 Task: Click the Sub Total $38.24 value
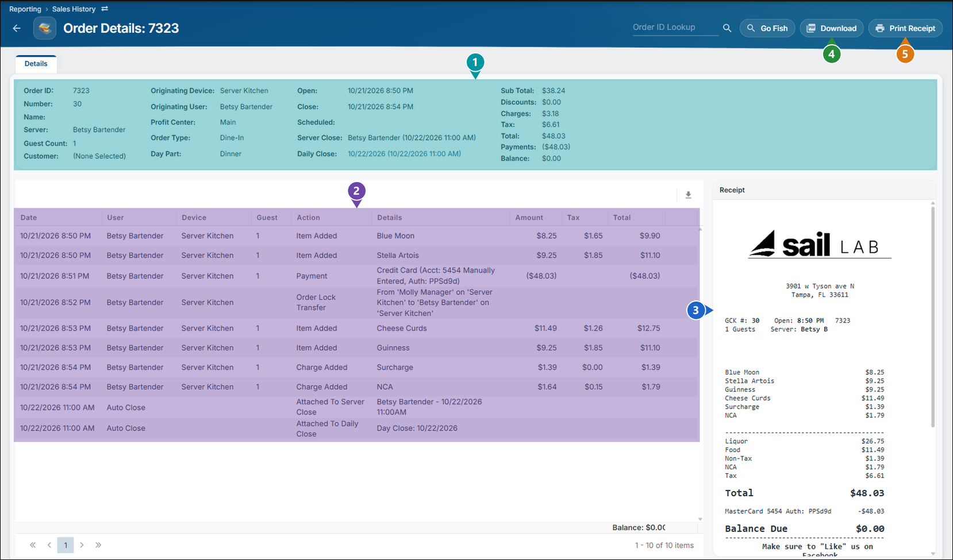pyautogui.click(x=554, y=91)
